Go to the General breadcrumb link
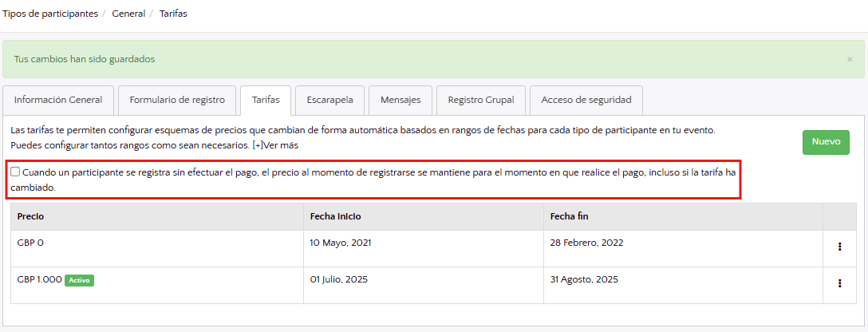Viewport: 868px width, 332px height. [128, 14]
